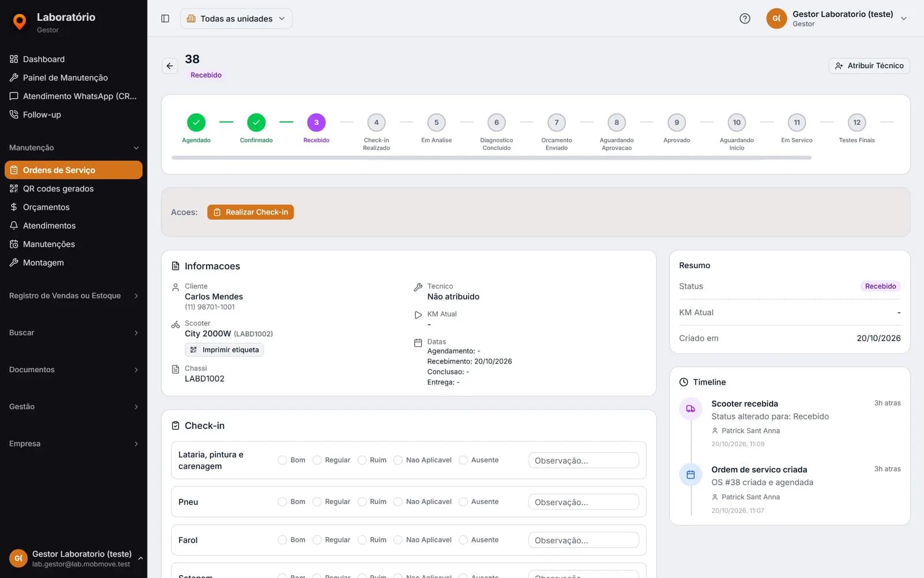Click the Painel de Manutenção wrench icon
This screenshot has width=924, height=578.
tap(14, 77)
